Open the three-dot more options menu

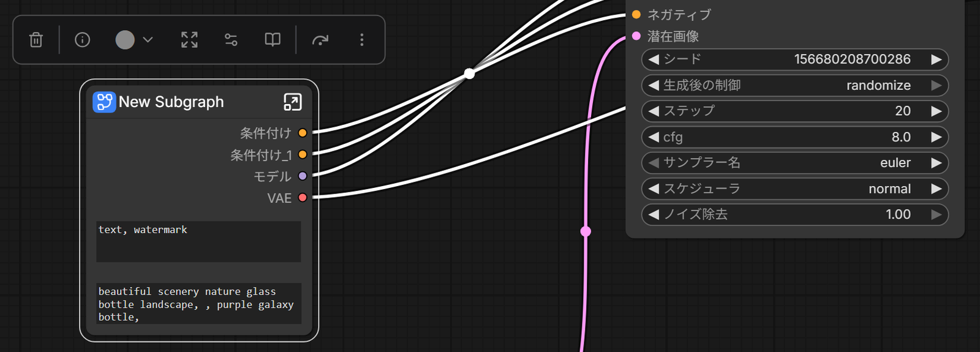(362, 40)
